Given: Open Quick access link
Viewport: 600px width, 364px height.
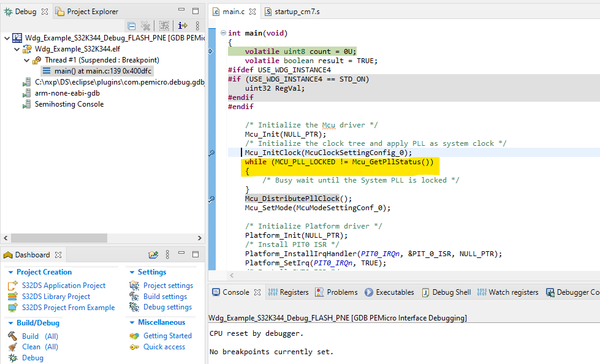Looking at the screenshot, I should 164,347.
